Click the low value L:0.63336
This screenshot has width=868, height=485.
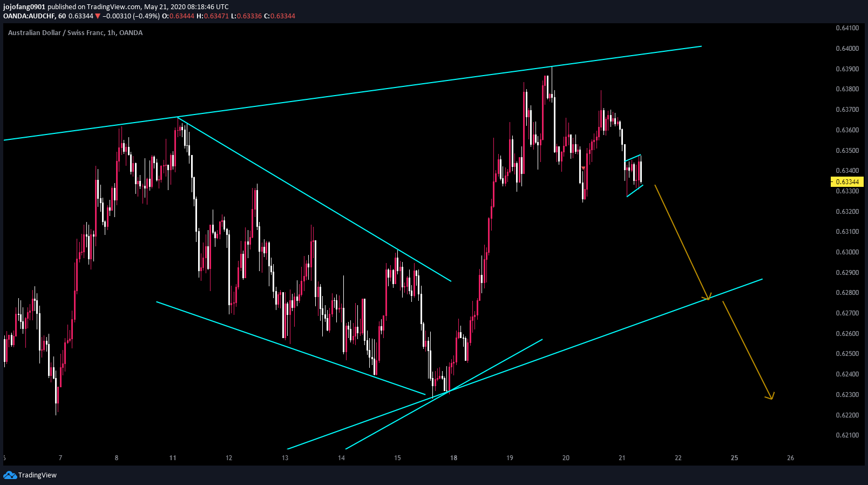coord(246,16)
